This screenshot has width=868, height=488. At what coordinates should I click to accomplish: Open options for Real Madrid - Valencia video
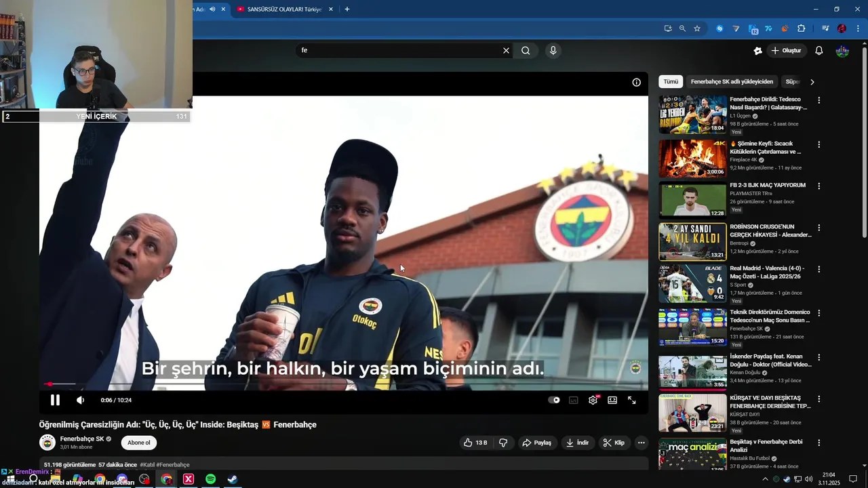[x=818, y=269]
